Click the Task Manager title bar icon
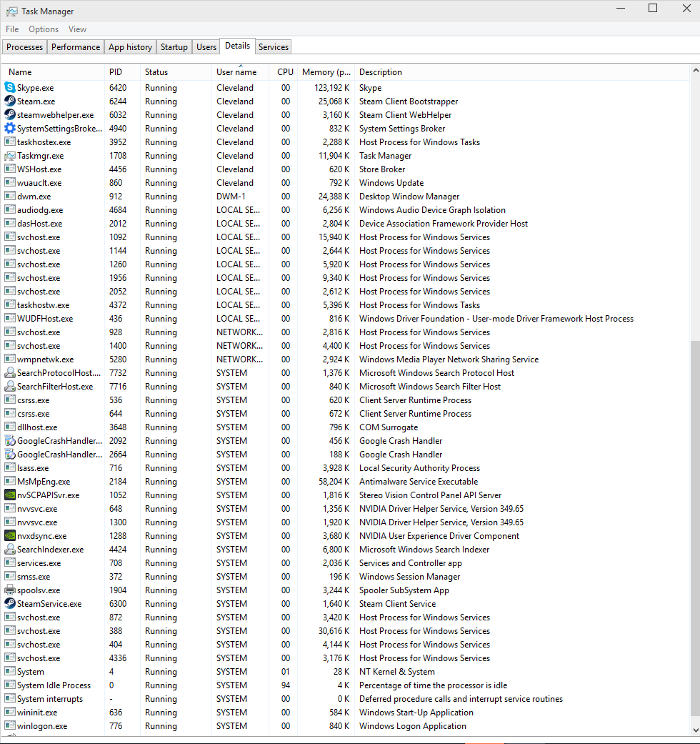Screen dimensions: 700x744 click(x=12, y=11)
